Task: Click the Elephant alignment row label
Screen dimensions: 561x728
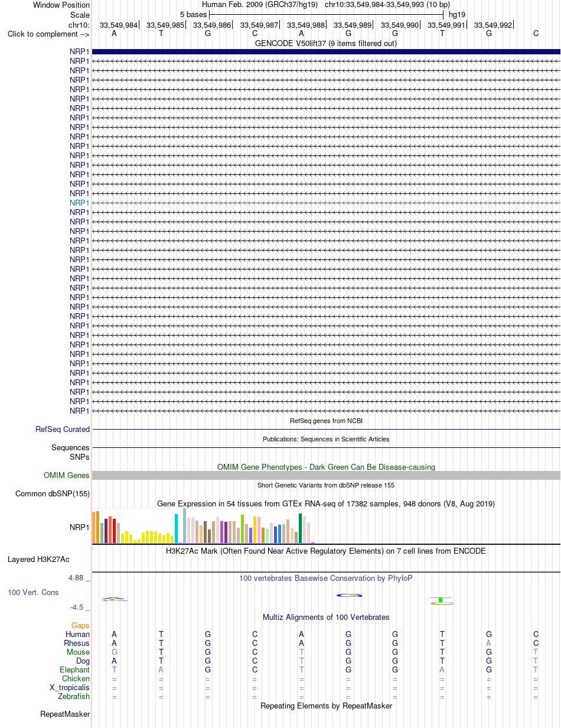Action: point(74,669)
